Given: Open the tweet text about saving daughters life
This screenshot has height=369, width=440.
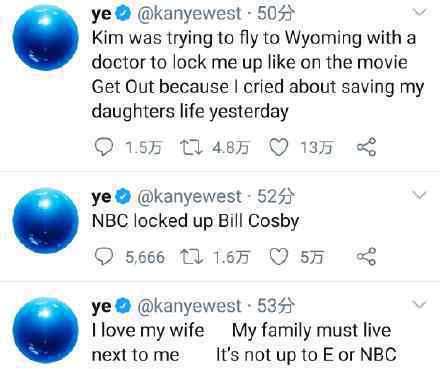Looking at the screenshot, I should pos(258,75).
